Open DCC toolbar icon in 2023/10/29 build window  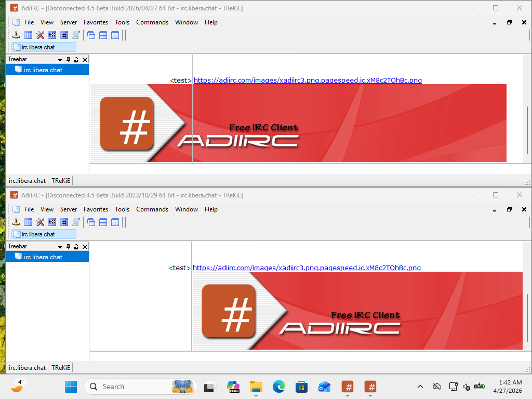pyautogui.click(x=52, y=222)
